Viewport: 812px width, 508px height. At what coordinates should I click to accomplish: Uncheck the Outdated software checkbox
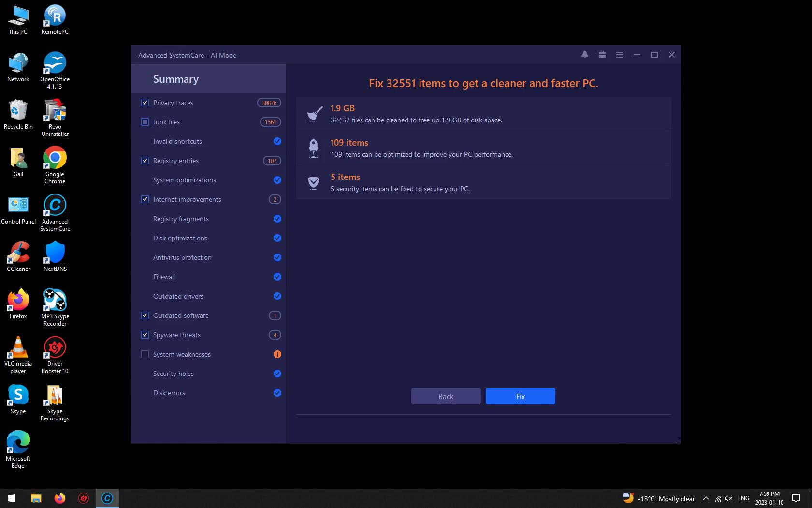[145, 315]
